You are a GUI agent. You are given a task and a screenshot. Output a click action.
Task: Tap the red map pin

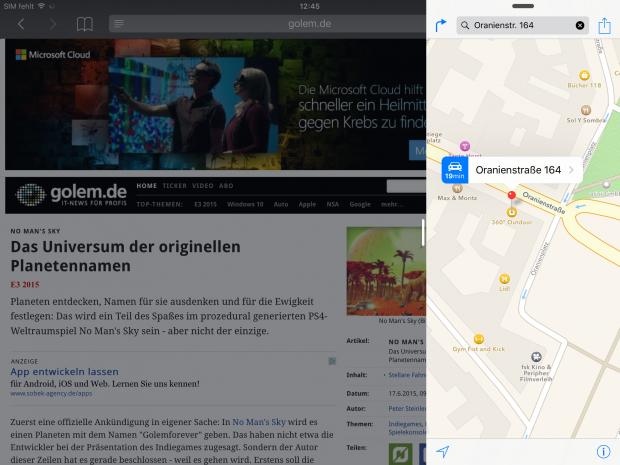[x=511, y=195]
